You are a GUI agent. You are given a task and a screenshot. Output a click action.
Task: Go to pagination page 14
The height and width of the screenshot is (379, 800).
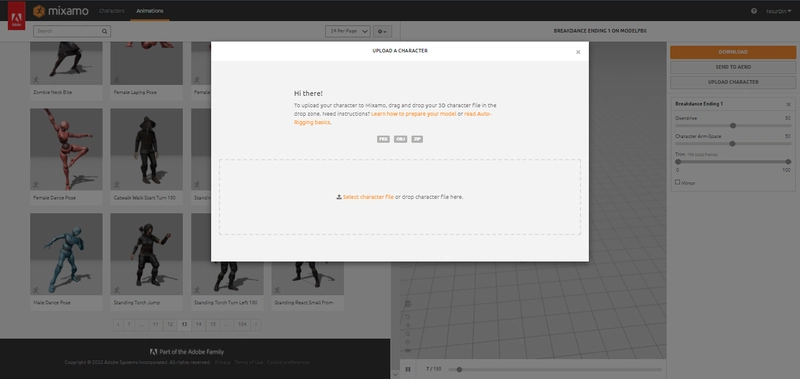pos(199,324)
